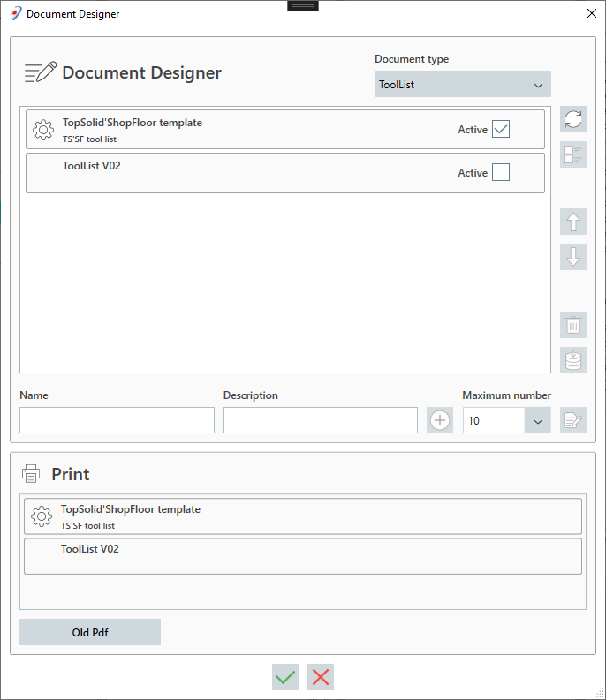Screen dimensions: 606x700
Task: Select TopSolid'ShopFloor template in Print list
Action: 303,516
